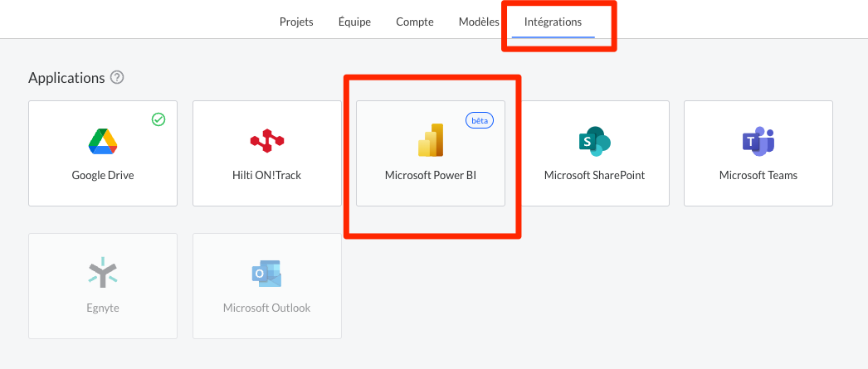Click the Microsoft SharePoint logo icon

(x=594, y=141)
